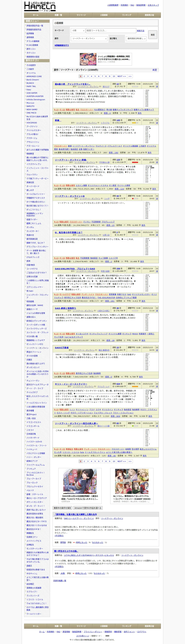Open ランキング in the top navigation bar
Screen dimensions: 185x644
pos(127,15)
